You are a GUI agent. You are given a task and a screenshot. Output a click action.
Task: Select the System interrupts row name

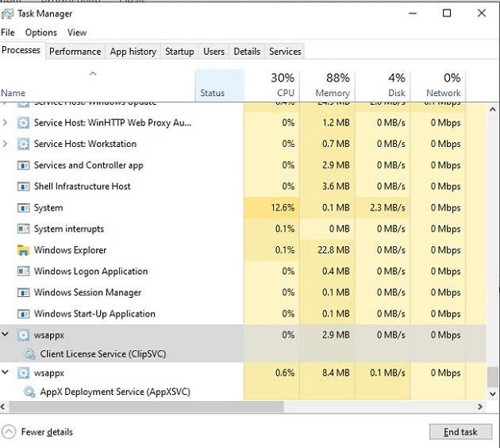tap(69, 229)
